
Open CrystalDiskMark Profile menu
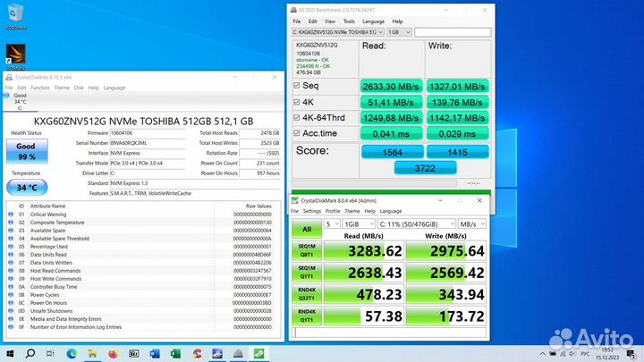coord(333,211)
